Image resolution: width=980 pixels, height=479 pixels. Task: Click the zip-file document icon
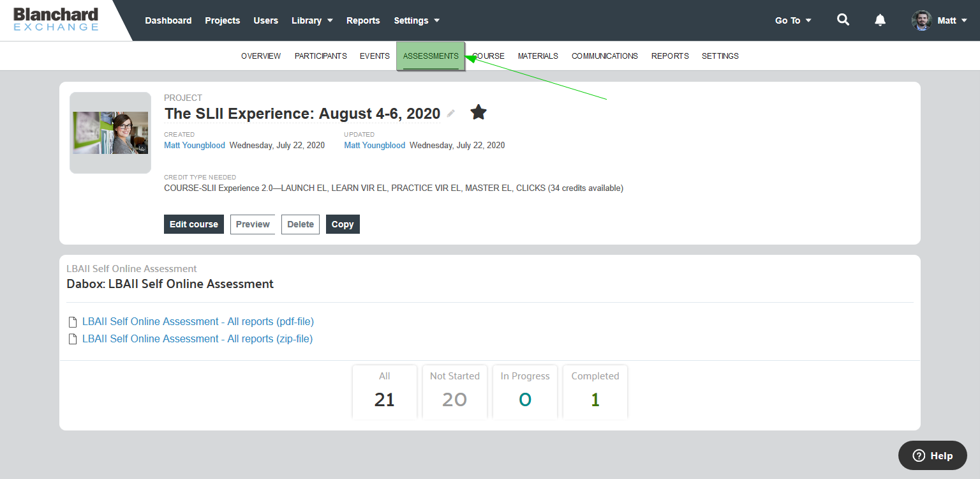[73, 339]
